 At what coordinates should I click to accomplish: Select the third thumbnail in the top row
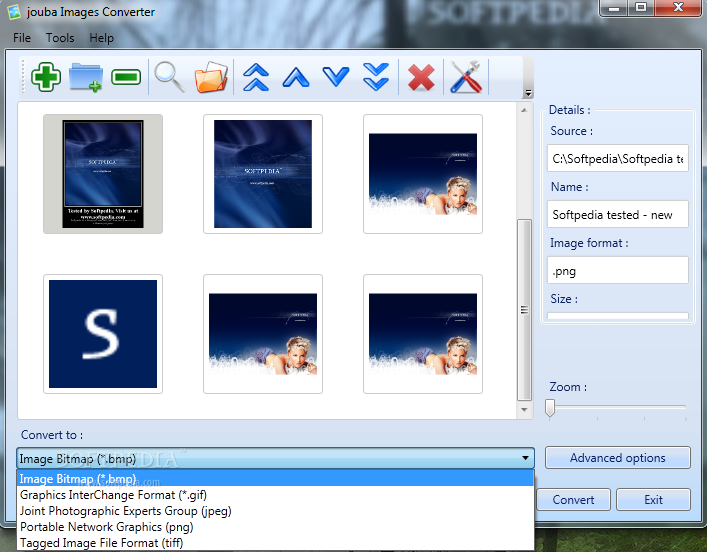tap(423, 174)
